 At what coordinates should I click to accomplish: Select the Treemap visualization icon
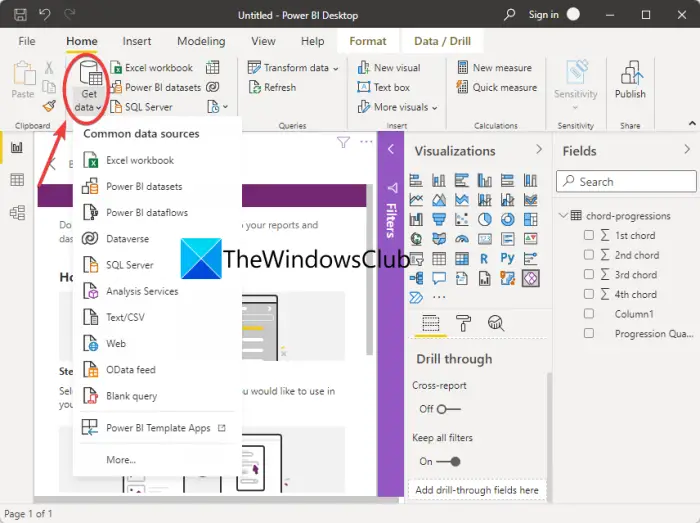click(x=530, y=219)
